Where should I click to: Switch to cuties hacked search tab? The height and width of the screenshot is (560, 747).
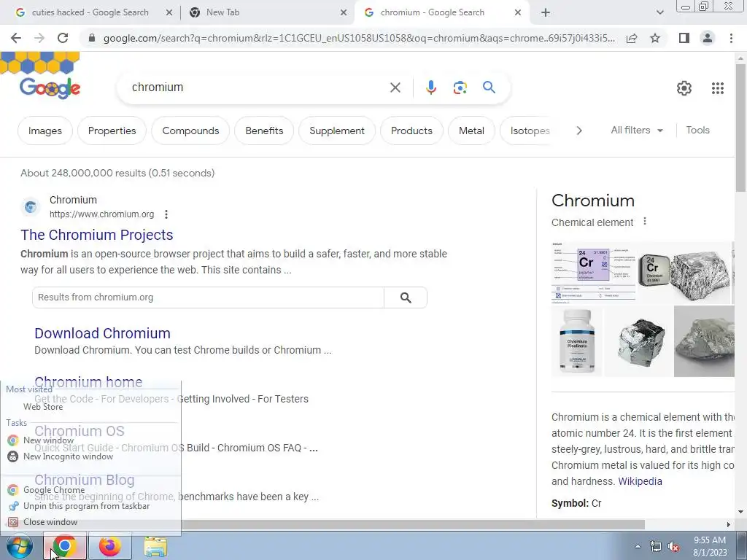90,12
